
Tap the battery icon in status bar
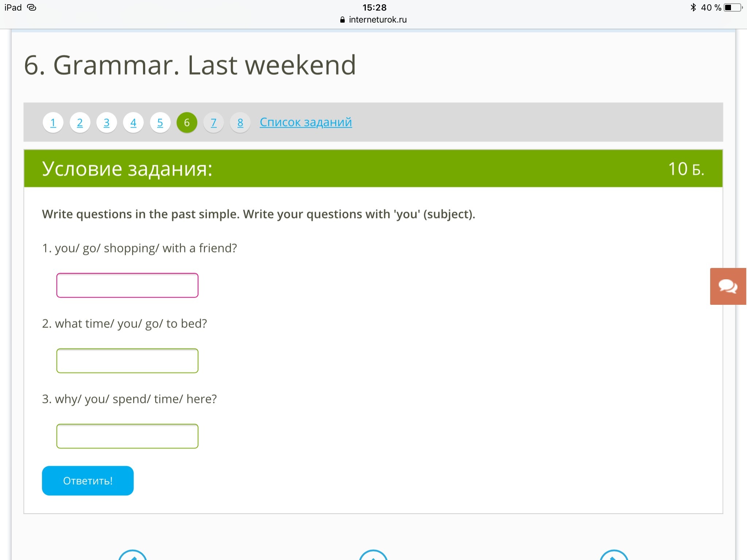732,7
